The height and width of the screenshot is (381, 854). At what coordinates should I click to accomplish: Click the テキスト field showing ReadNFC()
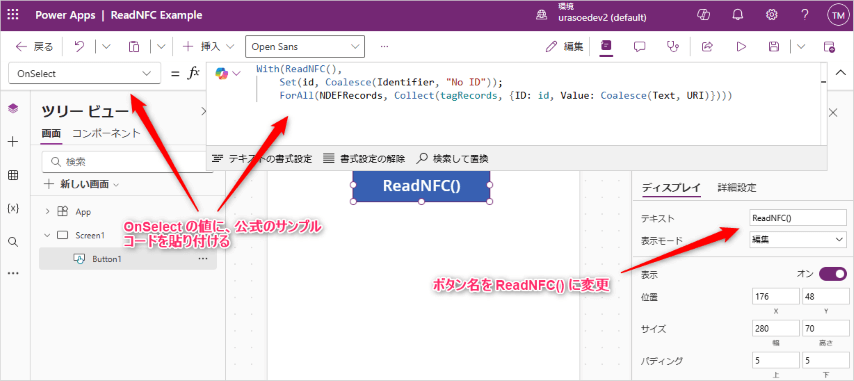coord(798,218)
